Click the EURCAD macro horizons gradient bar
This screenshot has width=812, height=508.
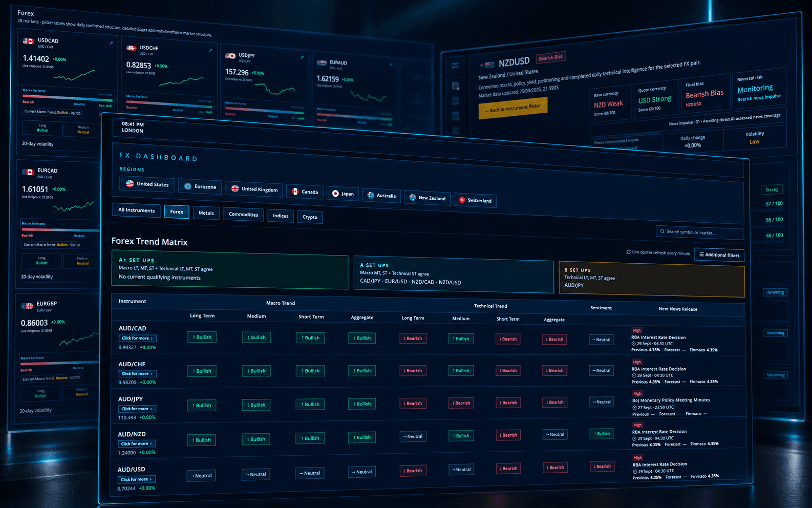[60, 229]
